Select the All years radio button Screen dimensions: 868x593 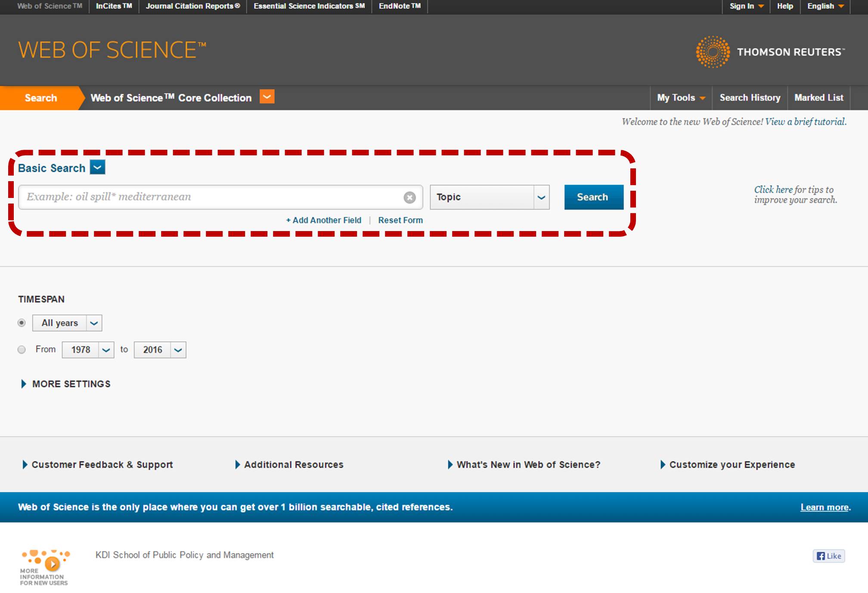[22, 323]
